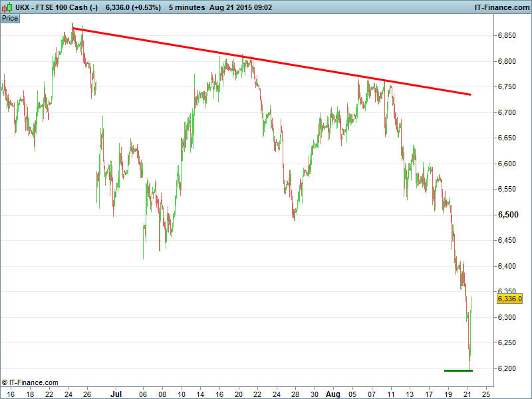Click the 6,750 price axis label
This screenshot has height=399, width=532.
point(507,87)
